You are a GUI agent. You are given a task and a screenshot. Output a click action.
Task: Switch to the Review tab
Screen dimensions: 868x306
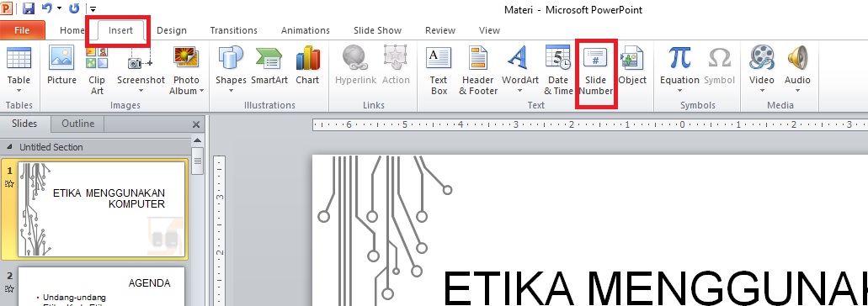(440, 30)
